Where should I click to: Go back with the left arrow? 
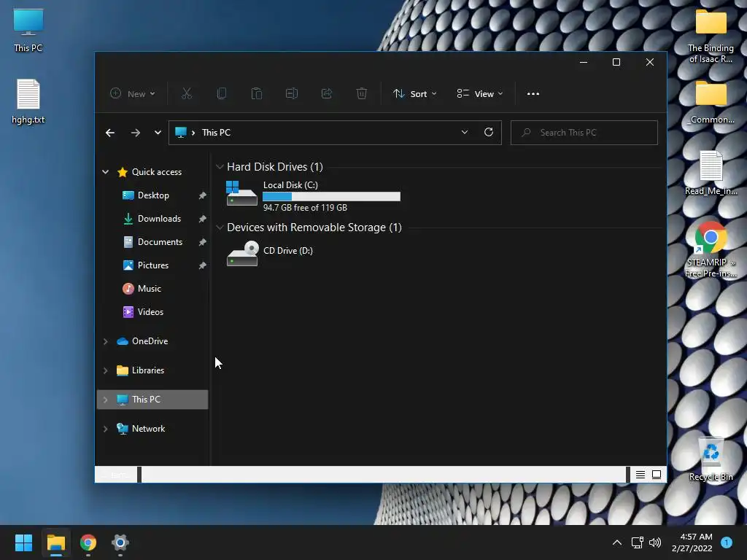click(110, 133)
